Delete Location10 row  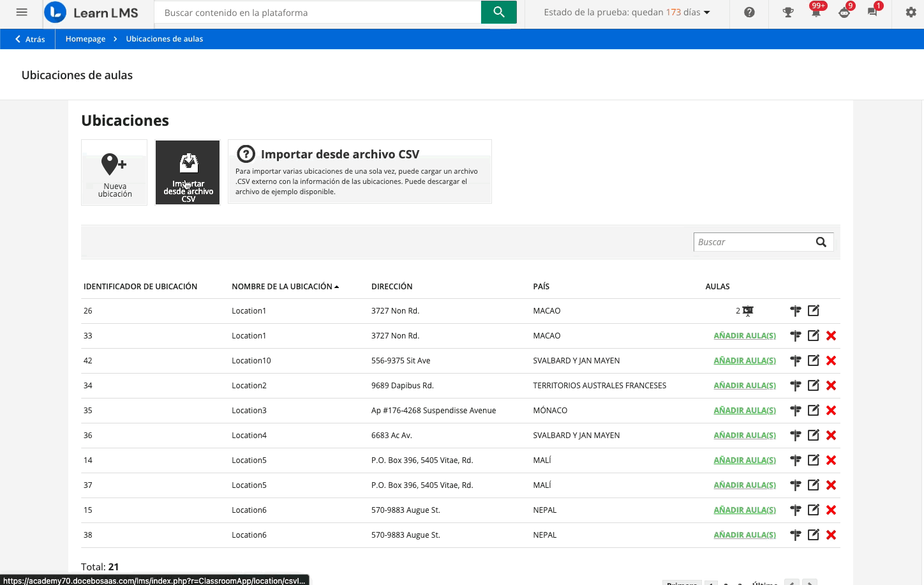831,361
